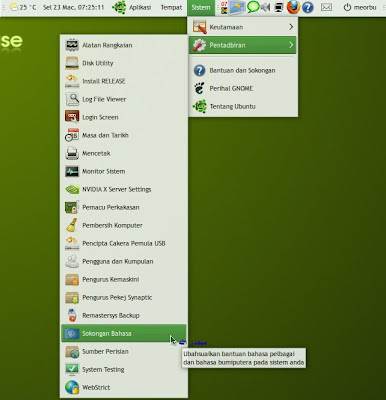This screenshot has height=400, width=386.
Task: Launch Remastersys Backup icon
Action: point(72,315)
